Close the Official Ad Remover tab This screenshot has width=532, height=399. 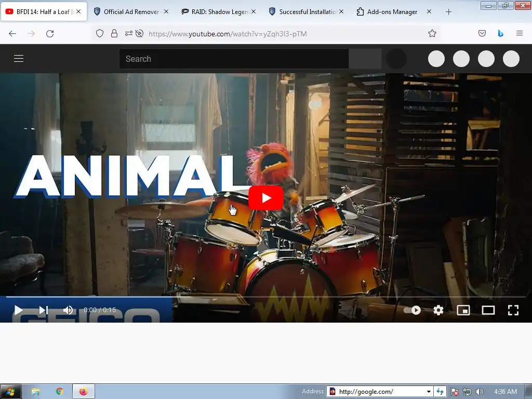pos(166,11)
